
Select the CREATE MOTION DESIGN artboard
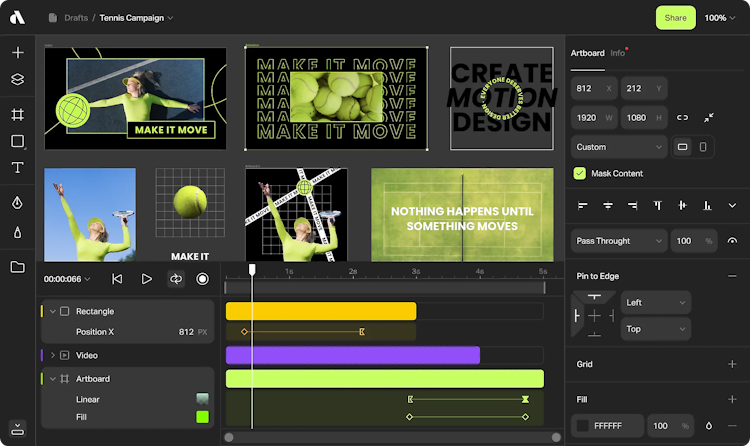coord(502,98)
